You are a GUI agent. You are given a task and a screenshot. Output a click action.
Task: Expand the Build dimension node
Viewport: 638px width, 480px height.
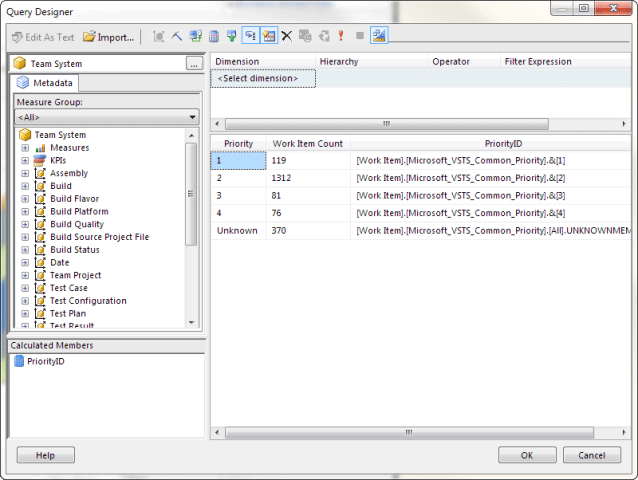pyautogui.click(x=25, y=186)
